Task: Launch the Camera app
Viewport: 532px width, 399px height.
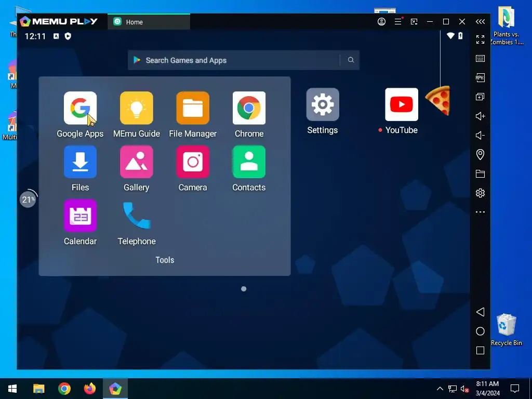Action: [193, 162]
